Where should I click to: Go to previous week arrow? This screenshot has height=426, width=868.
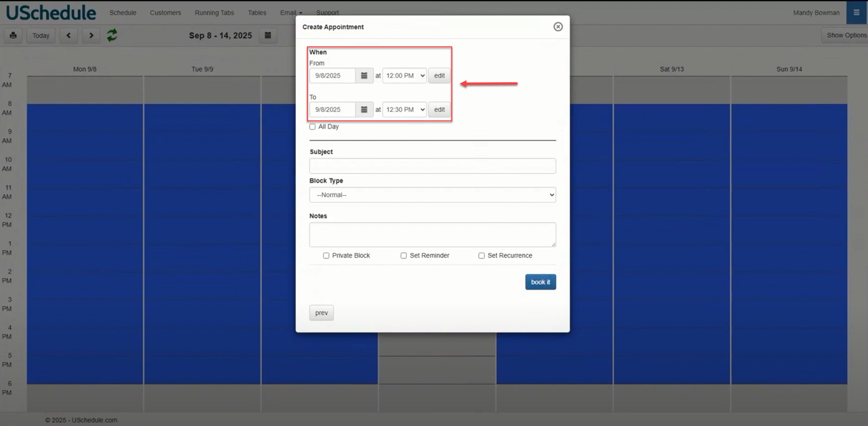(68, 36)
